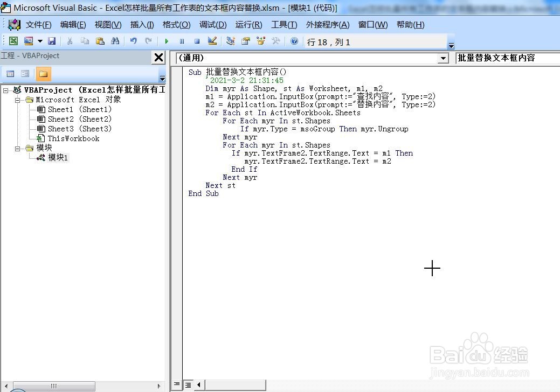This screenshot has width=560, height=392.
Task: Open the 格式(O) menu
Action: click(176, 25)
